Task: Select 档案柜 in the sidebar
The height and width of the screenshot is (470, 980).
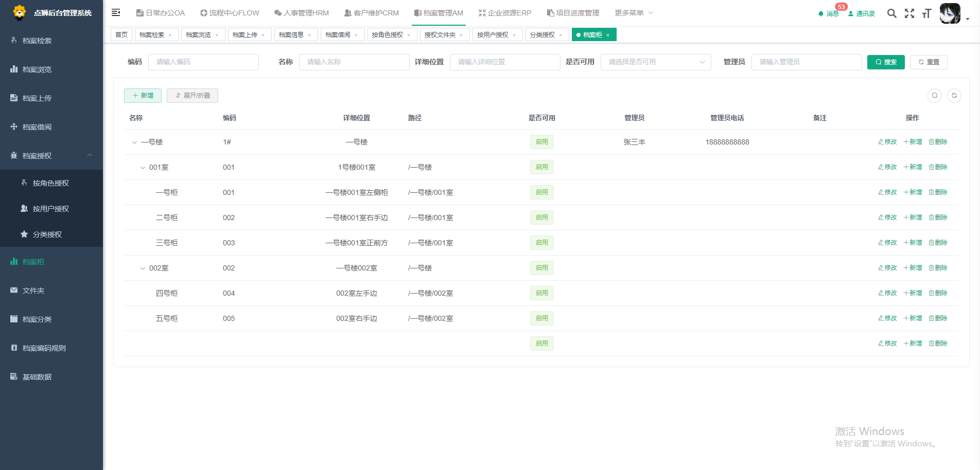Action: pos(51,262)
